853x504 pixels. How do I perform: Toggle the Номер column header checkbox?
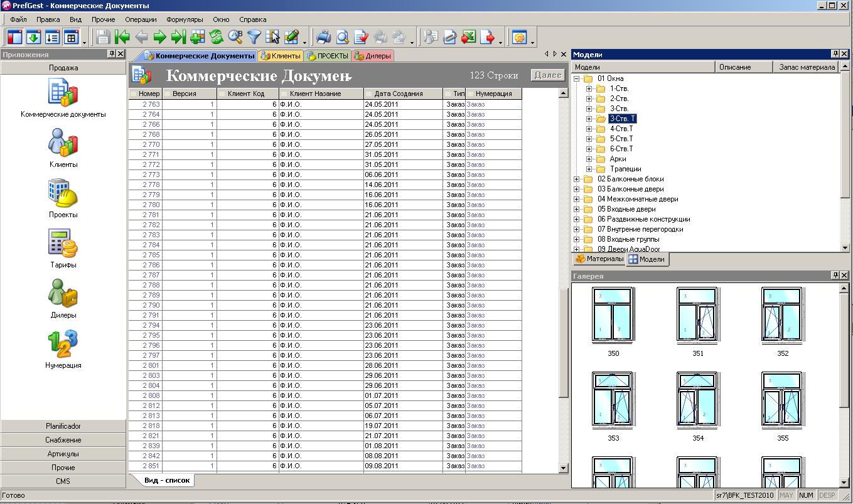click(134, 94)
